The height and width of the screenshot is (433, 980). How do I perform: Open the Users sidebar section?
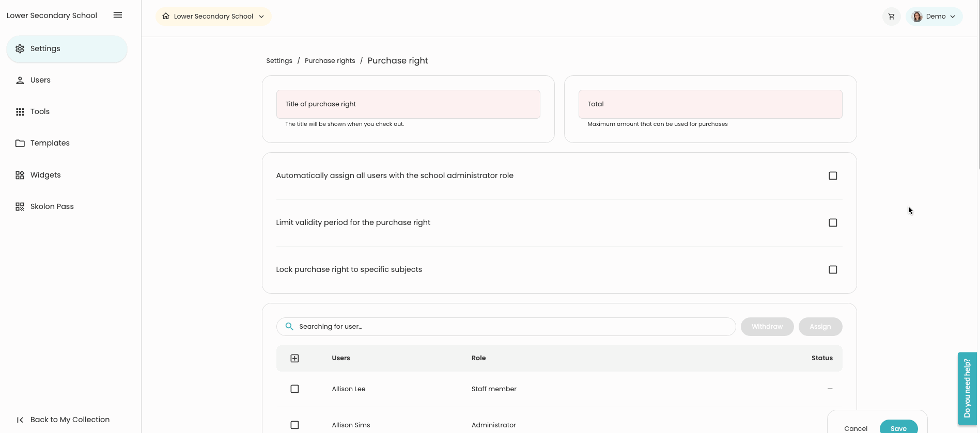point(40,80)
